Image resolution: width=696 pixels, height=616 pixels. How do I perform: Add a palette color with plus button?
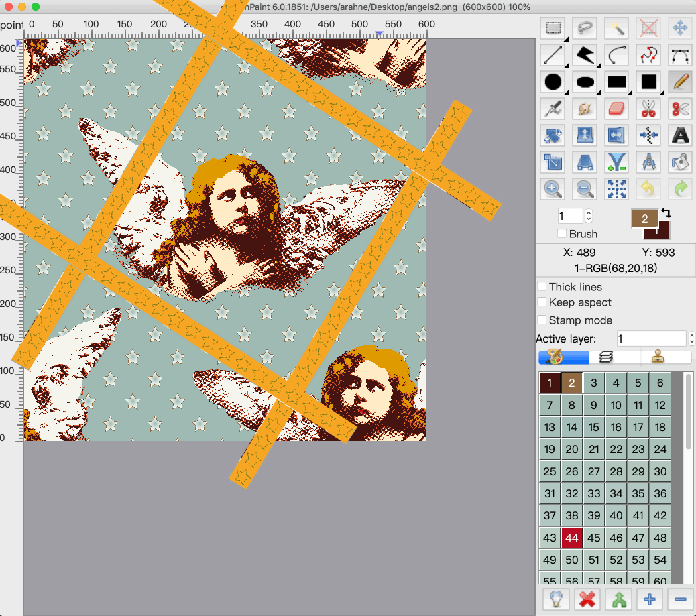[650, 600]
